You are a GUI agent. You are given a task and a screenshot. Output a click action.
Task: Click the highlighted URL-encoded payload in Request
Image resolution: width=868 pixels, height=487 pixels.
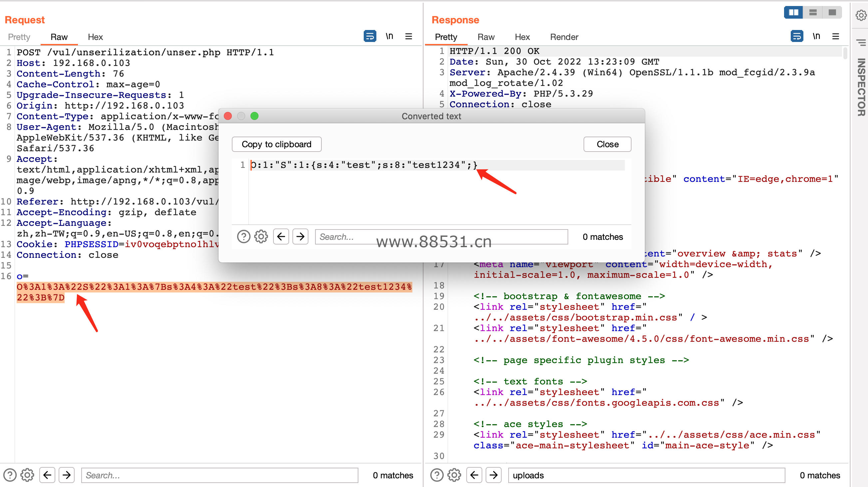[214, 292]
